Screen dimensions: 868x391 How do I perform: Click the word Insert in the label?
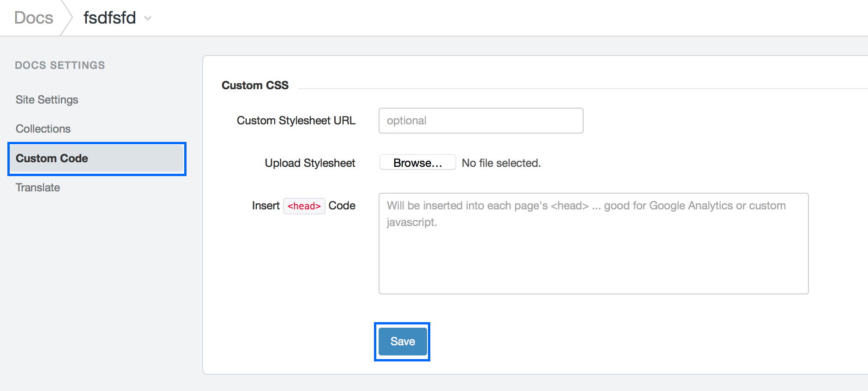click(x=265, y=206)
